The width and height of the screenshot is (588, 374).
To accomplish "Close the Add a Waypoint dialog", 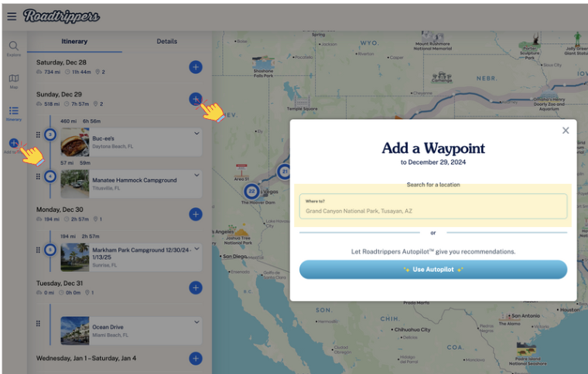I will [x=566, y=131].
